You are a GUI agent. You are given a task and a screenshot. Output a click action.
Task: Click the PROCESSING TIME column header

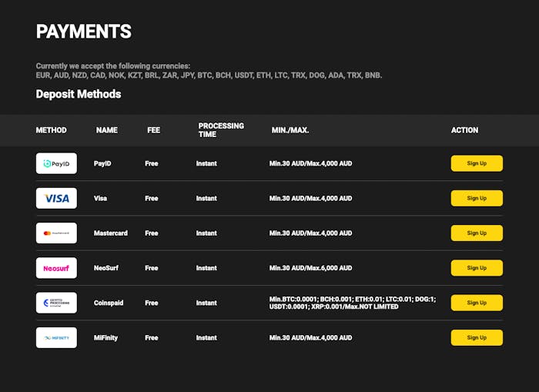221,130
